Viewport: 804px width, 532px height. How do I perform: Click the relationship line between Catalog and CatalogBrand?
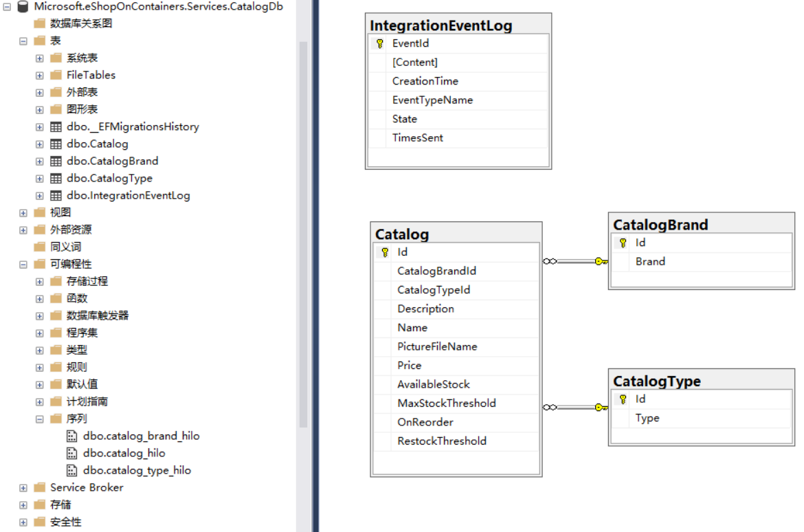pyautogui.click(x=576, y=261)
